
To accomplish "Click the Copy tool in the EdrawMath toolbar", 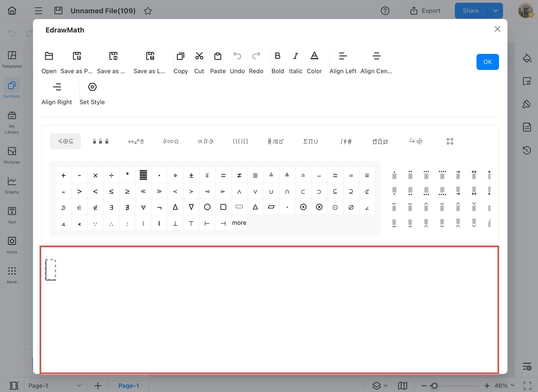I will (x=181, y=62).
